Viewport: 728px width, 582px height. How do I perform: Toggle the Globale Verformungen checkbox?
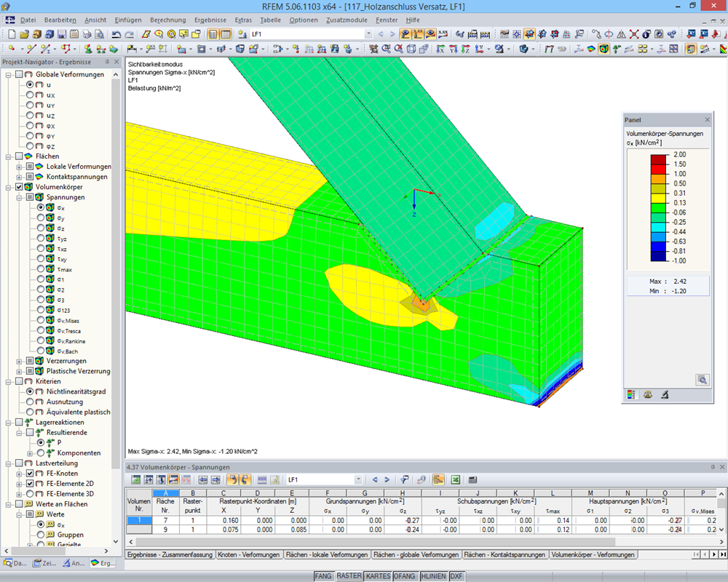19,74
